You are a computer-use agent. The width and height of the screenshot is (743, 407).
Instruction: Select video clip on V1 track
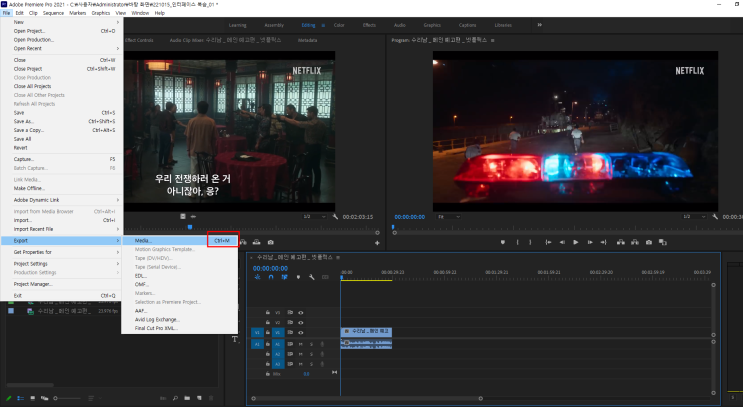coord(366,332)
